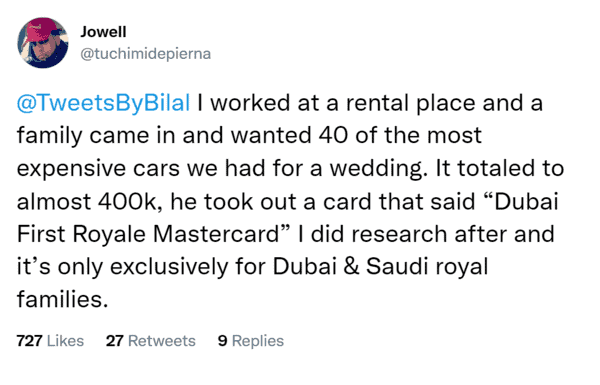Click the final word "families."
Viewport: 600px width, 385px height.
coord(62,299)
